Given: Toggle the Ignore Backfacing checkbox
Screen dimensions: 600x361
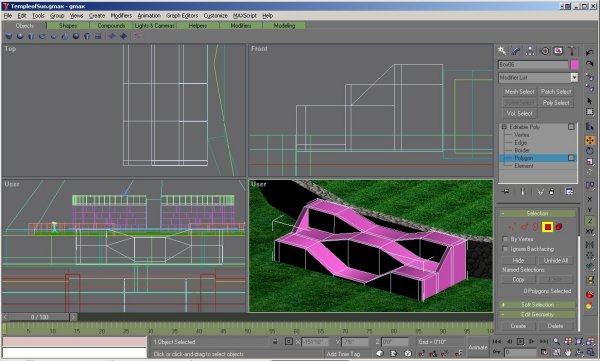Looking at the screenshot, I should click(x=505, y=249).
